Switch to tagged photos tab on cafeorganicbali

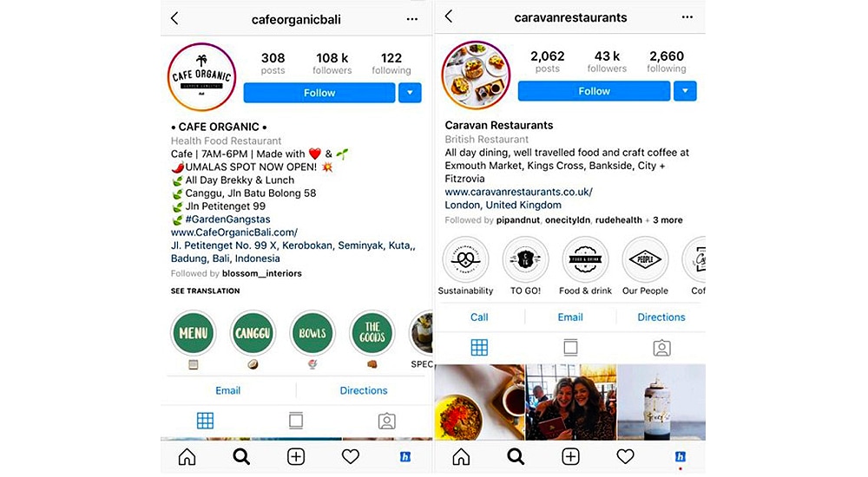387,421
